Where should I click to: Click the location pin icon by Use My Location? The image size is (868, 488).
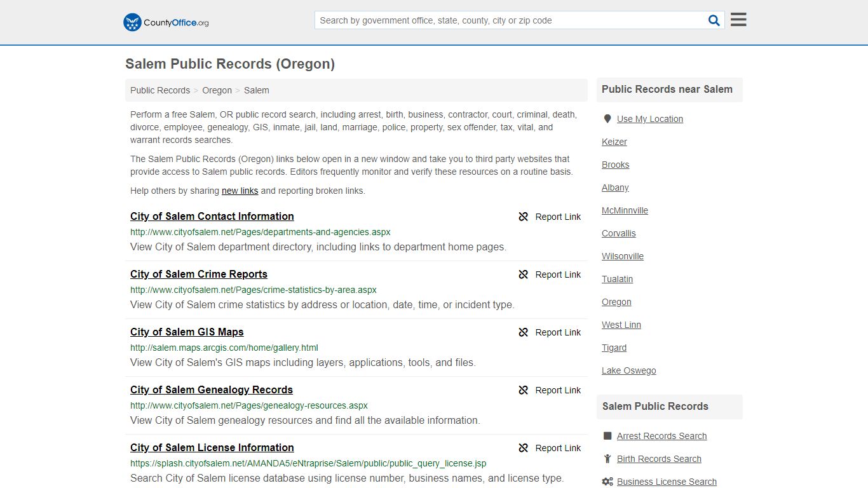coord(607,119)
